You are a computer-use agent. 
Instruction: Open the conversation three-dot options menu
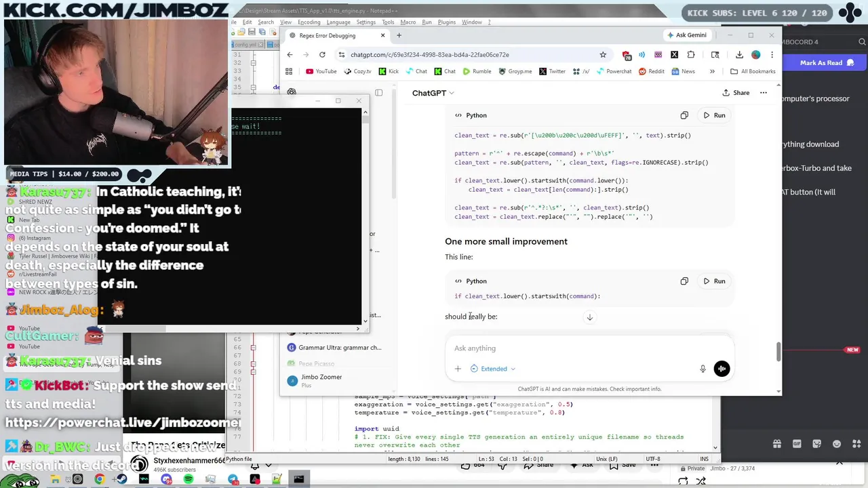tap(764, 93)
